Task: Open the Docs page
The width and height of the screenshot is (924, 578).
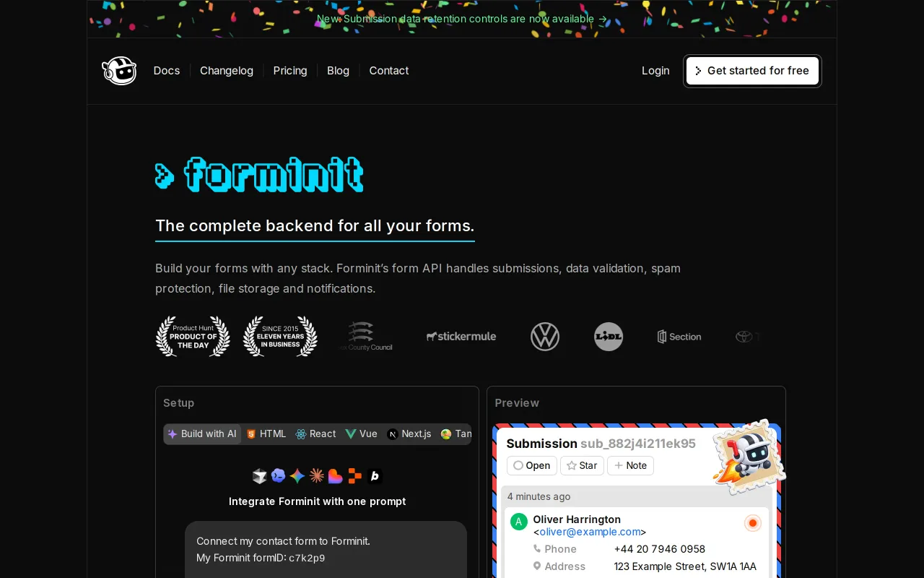Action: (x=167, y=71)
